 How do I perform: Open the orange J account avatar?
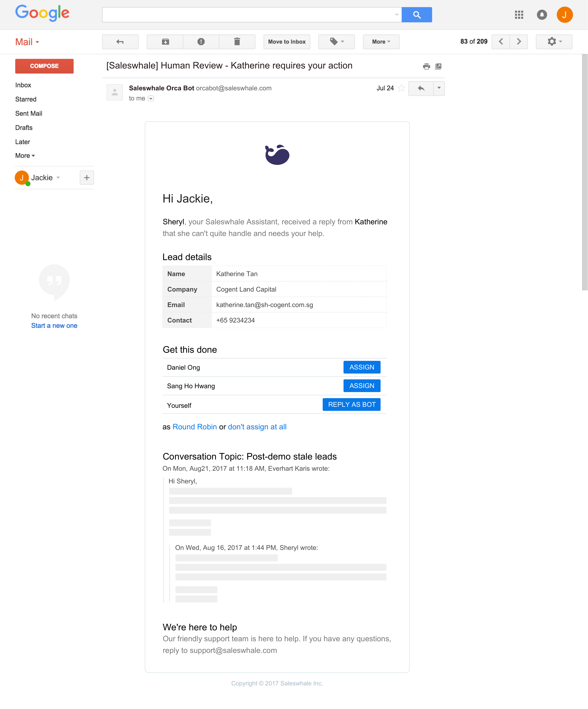pos(564,15)
